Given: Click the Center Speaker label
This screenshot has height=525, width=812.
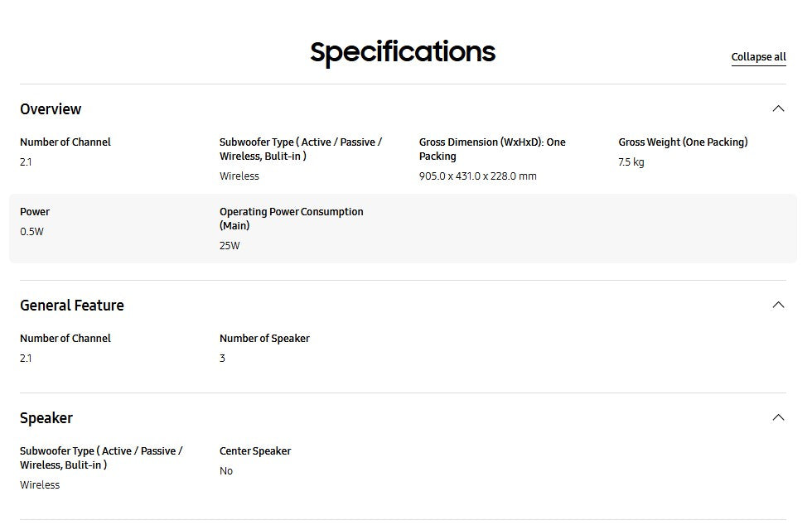Looking at the screenshot, I should point(255,451).
